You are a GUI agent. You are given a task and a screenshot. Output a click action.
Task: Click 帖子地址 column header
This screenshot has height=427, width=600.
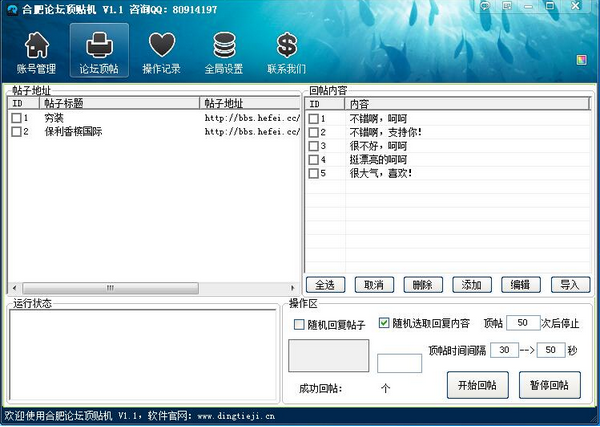249,103
